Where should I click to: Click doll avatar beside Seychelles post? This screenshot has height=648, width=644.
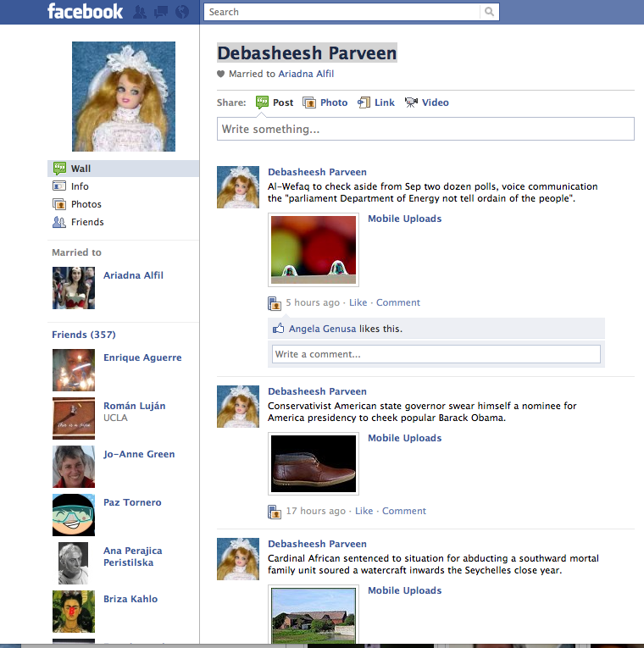tap(238, 559)
